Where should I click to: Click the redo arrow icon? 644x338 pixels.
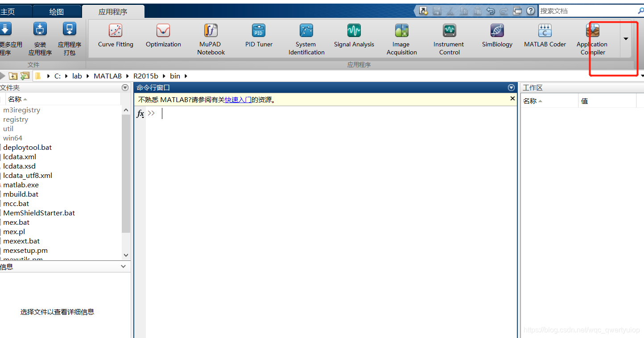point(504,11)
